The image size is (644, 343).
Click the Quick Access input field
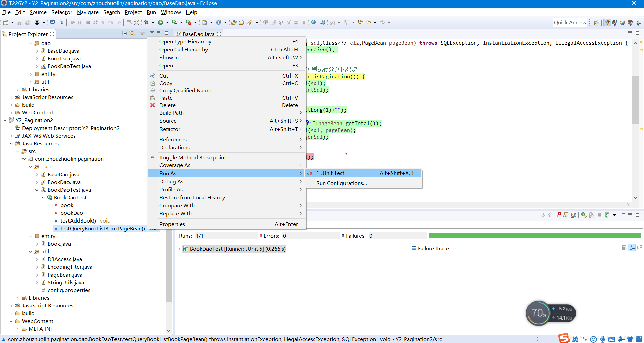570,22
